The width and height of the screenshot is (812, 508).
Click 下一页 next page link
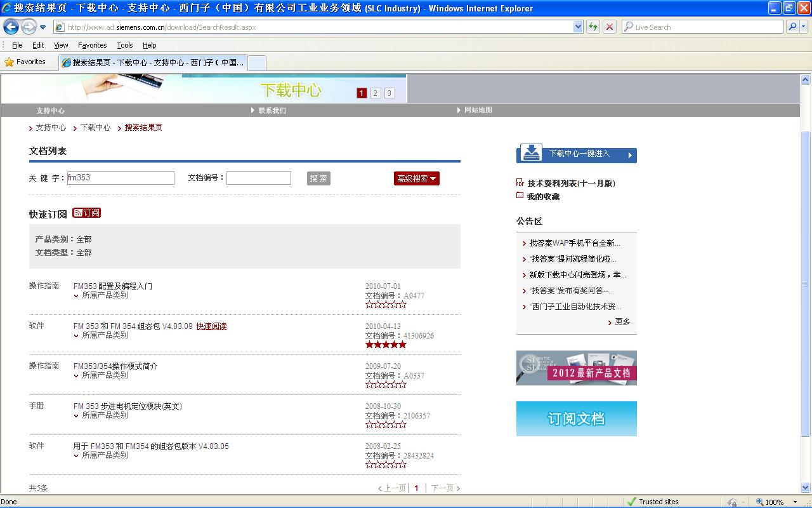(x=445, y=488)
